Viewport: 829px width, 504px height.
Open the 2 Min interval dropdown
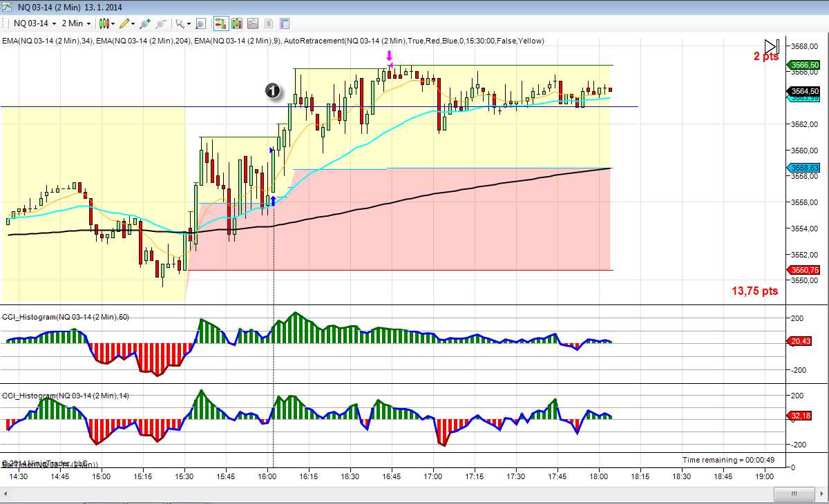click(76, 23)
